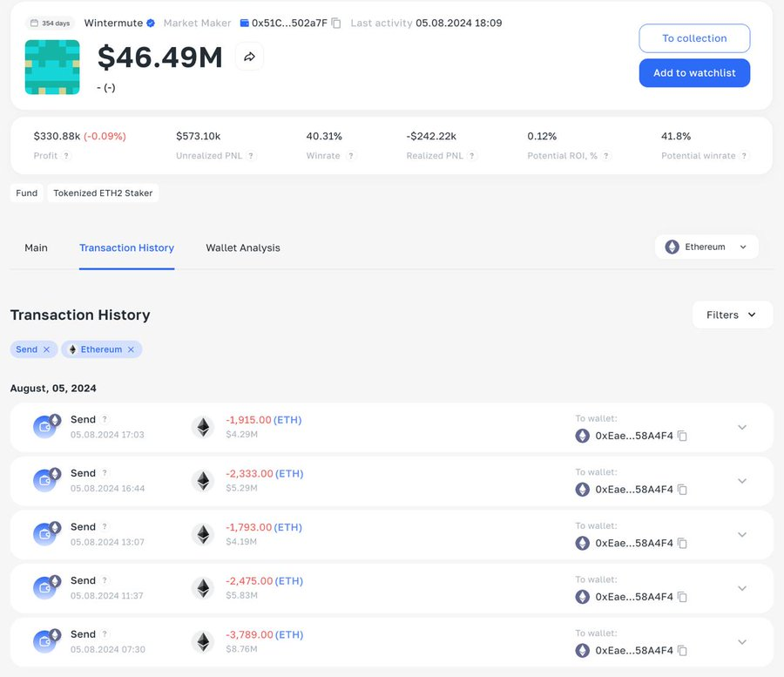Click send wallet icon of 17:03 transaction
The image size is (784, 677).
coord(46,426)
